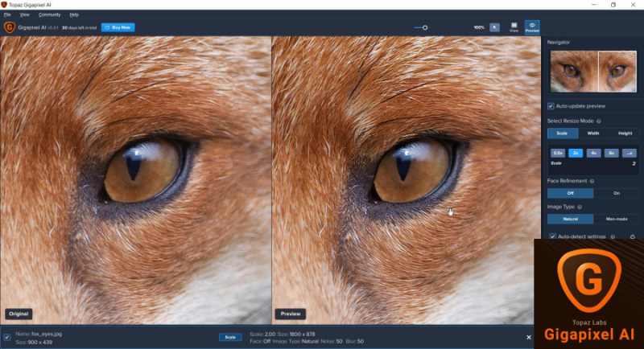Toggle Auto-update preview checkbox

pos(551,106)
